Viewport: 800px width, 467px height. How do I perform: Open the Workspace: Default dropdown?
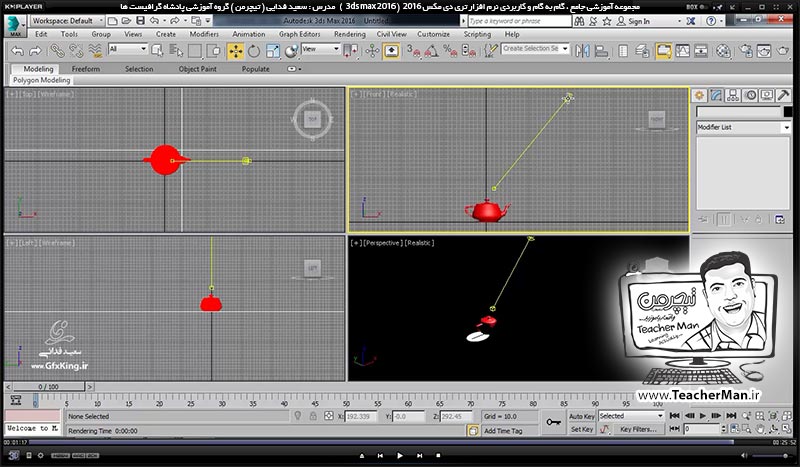(67, 21)
